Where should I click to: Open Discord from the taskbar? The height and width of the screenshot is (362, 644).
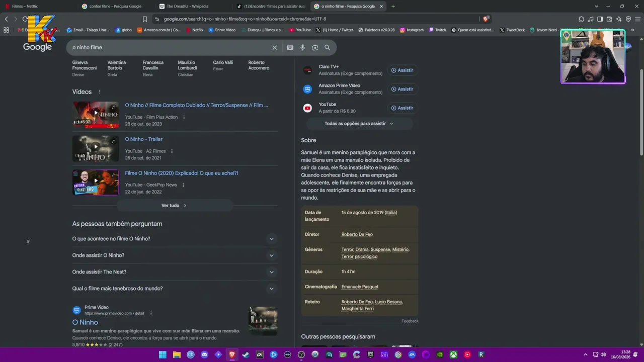(x=204, y=354)
